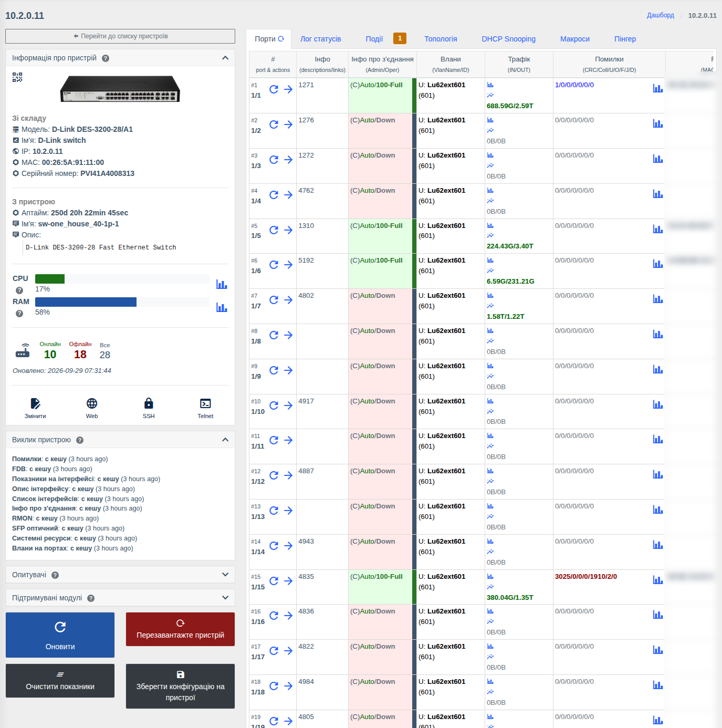Collapse the Інформація про пристрій panel

(225, 58)
